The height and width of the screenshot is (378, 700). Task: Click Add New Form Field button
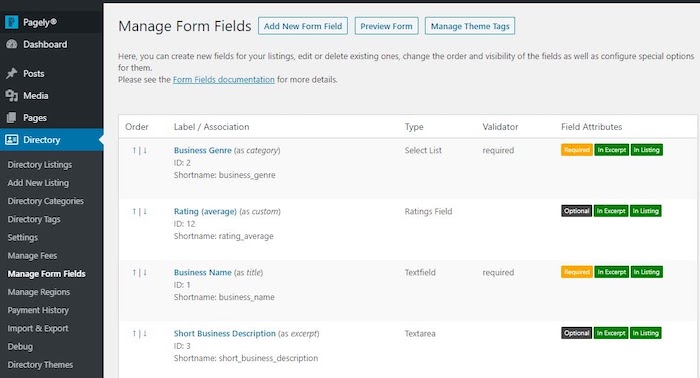pos(303,26)
